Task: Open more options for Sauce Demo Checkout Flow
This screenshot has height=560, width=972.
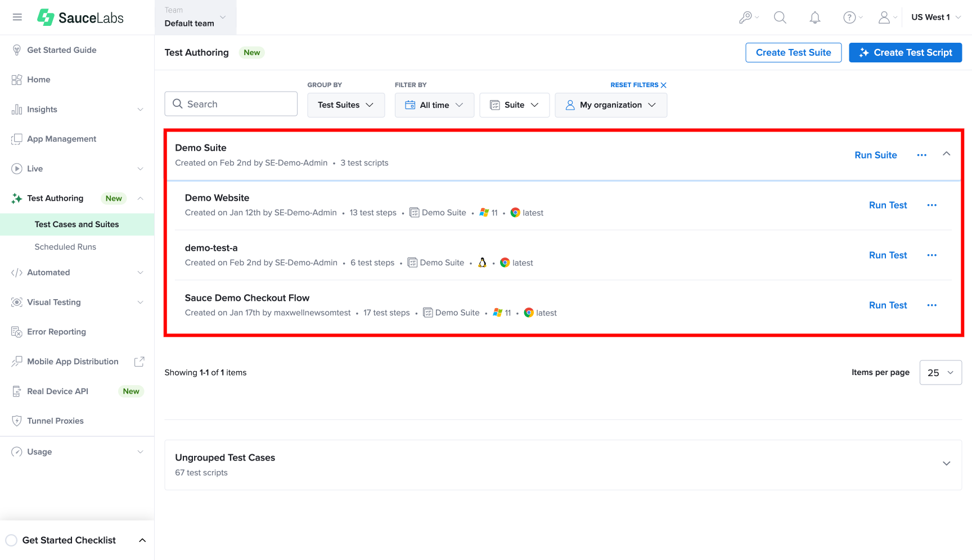Action: [x=932, y=305]
